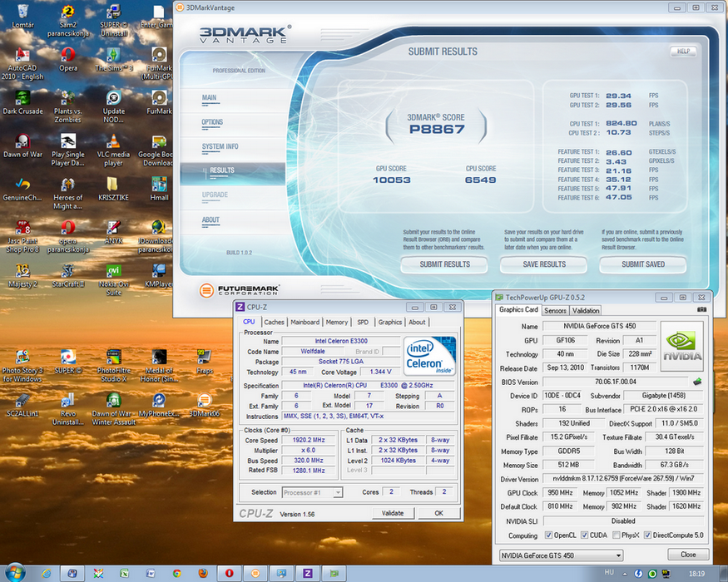Click the GPU-Z BIOS Version field 70.06.1F.00.04
Image resolution: width=728 pixels, height=582 pixels.
pos(616,382)
